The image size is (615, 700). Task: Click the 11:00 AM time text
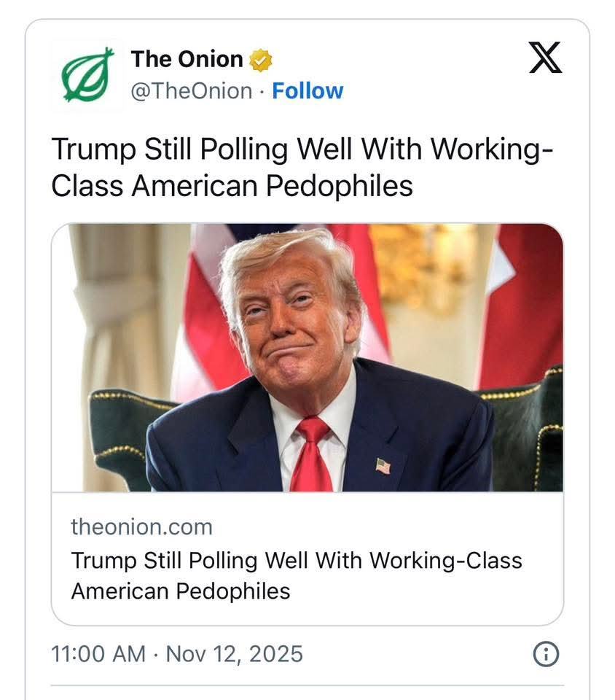click(98, 653)
